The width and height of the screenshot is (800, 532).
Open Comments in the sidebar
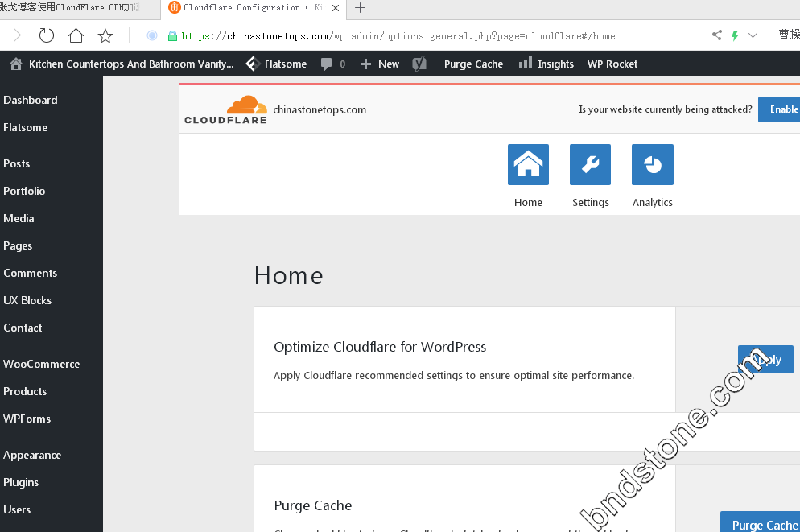point(31,273)
